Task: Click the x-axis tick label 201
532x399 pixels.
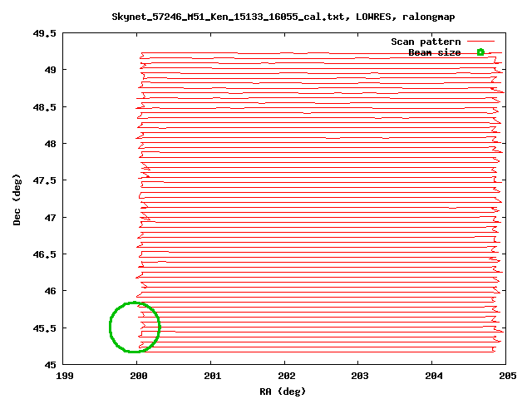Action: [x=213, y=376]
